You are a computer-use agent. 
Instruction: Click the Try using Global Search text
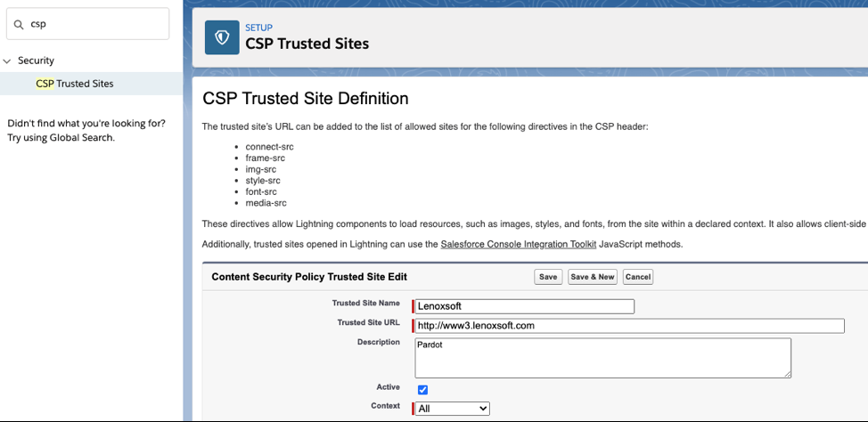click(x=61, y=138)
